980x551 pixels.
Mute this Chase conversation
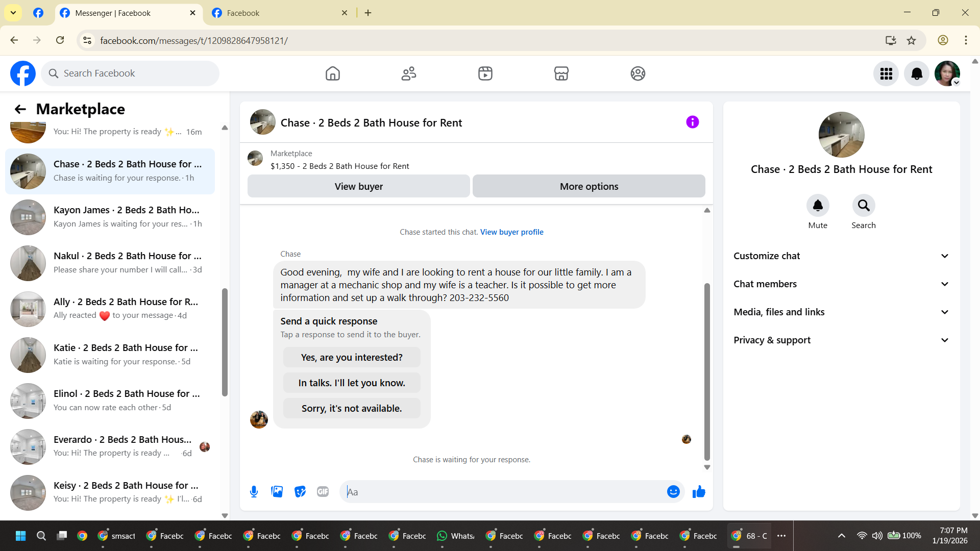click(x=818, y=206)
